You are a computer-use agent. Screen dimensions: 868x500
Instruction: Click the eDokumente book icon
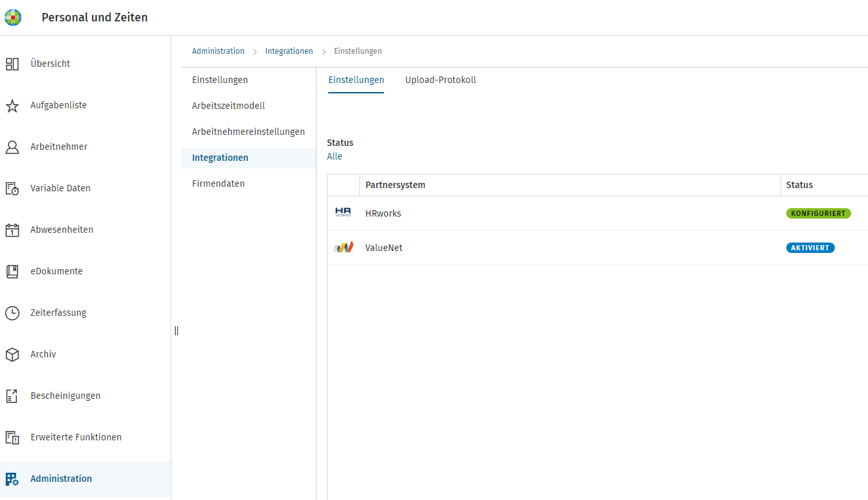(12, 271)
